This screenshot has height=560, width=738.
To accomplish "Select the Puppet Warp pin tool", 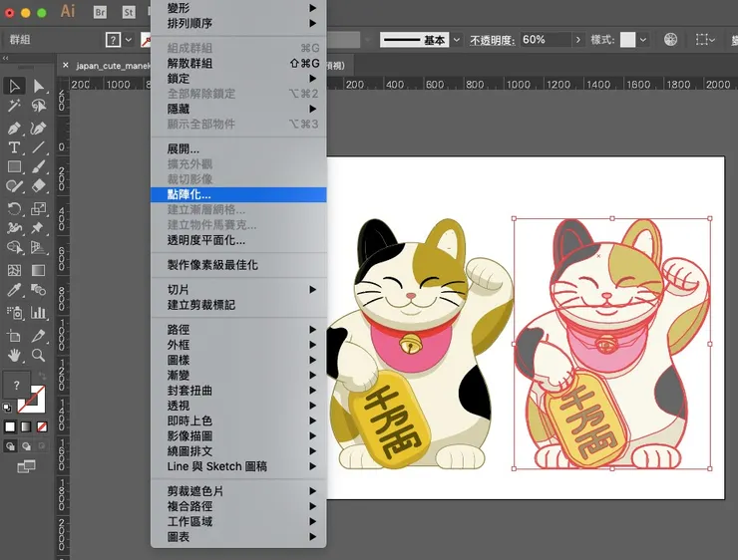I will [x=38, y=228].
